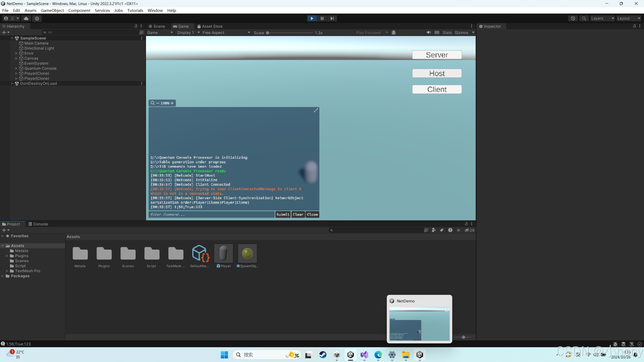Viewport: 644px width, 362px height.
Task: Click the Client button in Game view
Action: tap(437, 89)
